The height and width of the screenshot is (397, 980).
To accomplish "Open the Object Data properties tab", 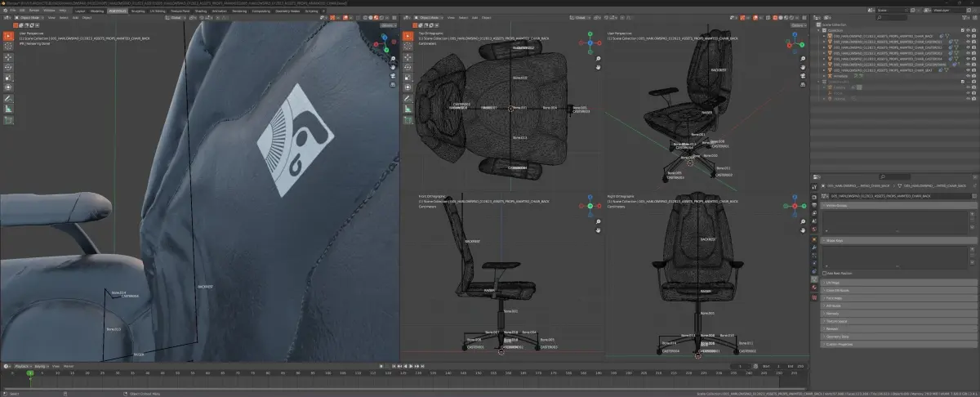I will click(814, 278).
